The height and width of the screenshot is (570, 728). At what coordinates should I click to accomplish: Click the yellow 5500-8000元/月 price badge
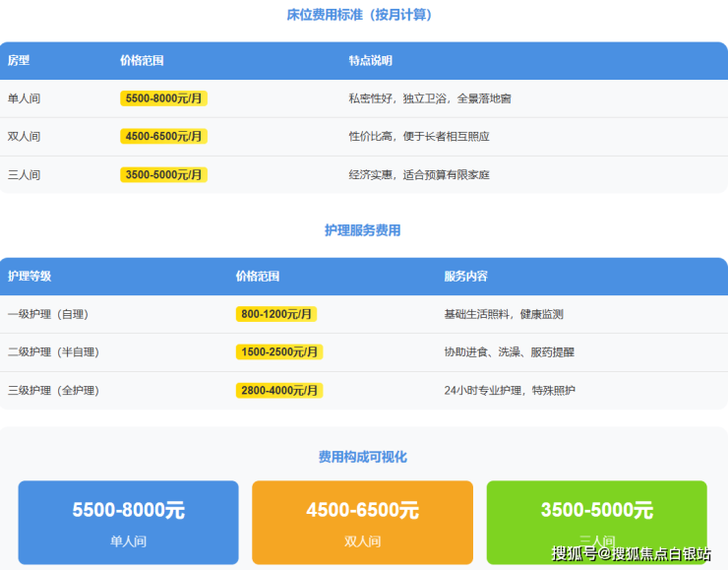(x=163, y=98)
